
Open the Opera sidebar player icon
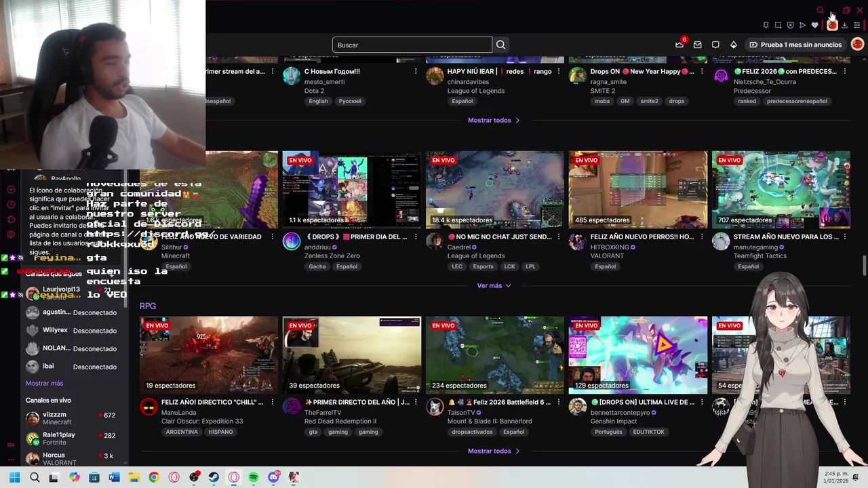(x=11, y=190)
